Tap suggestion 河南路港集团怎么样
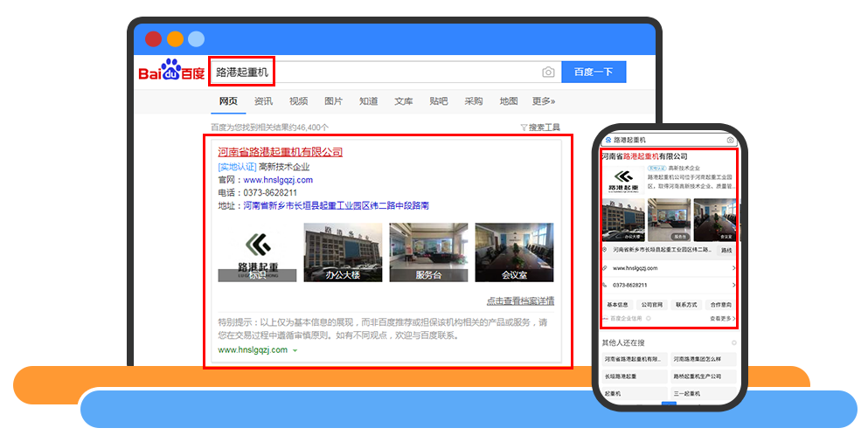The height and width of the screenshot is (442, 868). click(x=704, y=360)
